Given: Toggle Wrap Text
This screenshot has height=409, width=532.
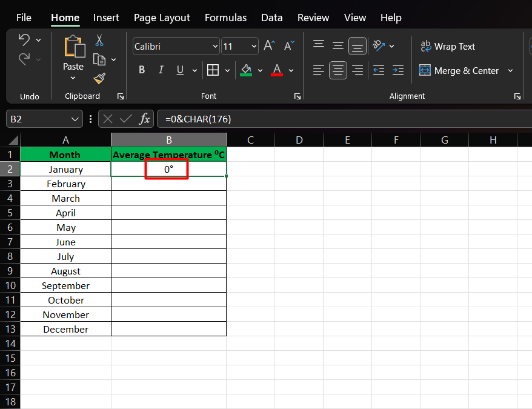Looking at the screenshot, I should [448, 47].
